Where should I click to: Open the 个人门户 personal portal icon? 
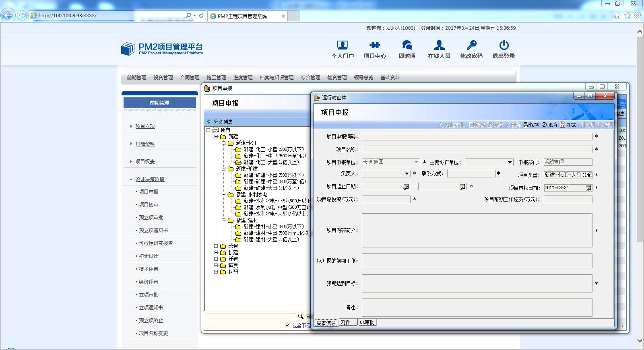(342, 45)
